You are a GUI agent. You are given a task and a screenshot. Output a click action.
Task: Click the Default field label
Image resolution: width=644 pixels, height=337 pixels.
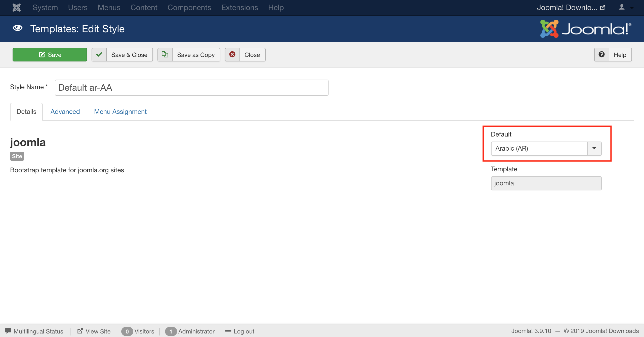pos(501,134)
